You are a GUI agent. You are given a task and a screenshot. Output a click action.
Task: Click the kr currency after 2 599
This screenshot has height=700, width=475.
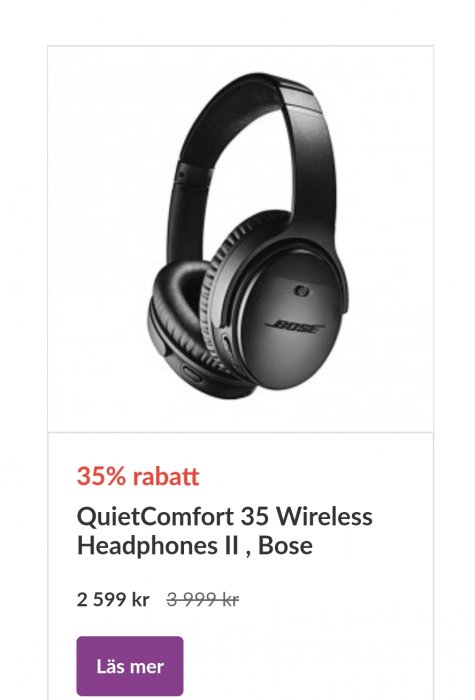(x=141, y=599)
